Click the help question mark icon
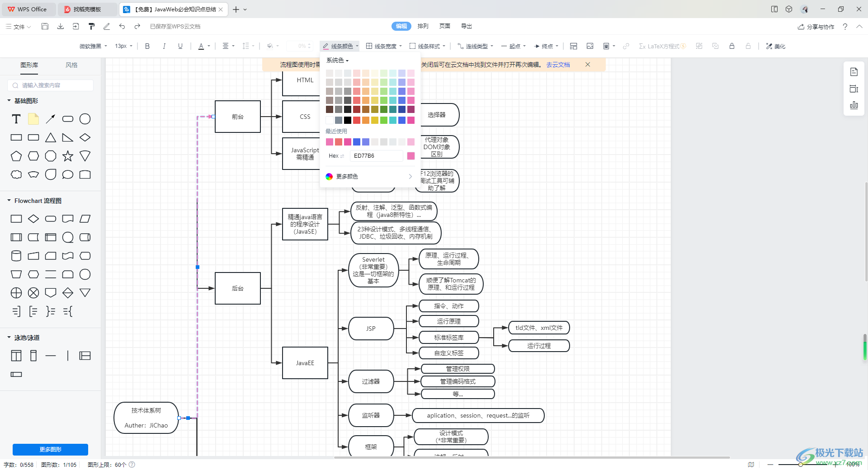Screen dimensions: 868x470 click(x=845, y=27)
